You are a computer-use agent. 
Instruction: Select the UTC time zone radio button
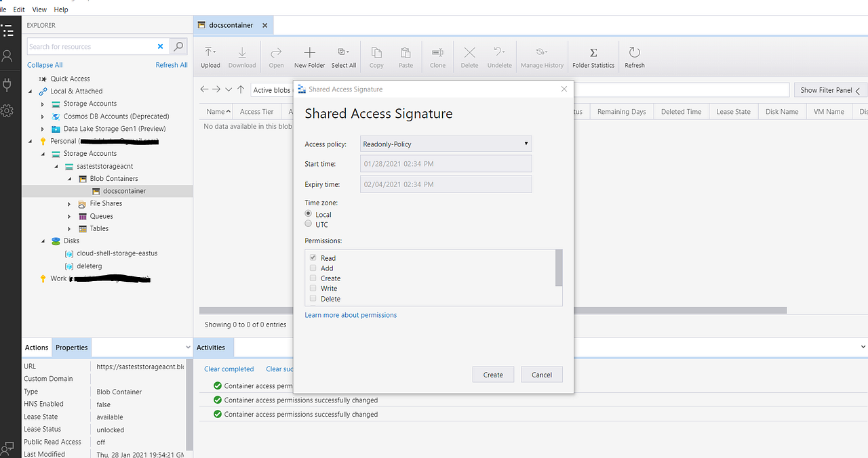pyautogui.click(x=309, y=224)
